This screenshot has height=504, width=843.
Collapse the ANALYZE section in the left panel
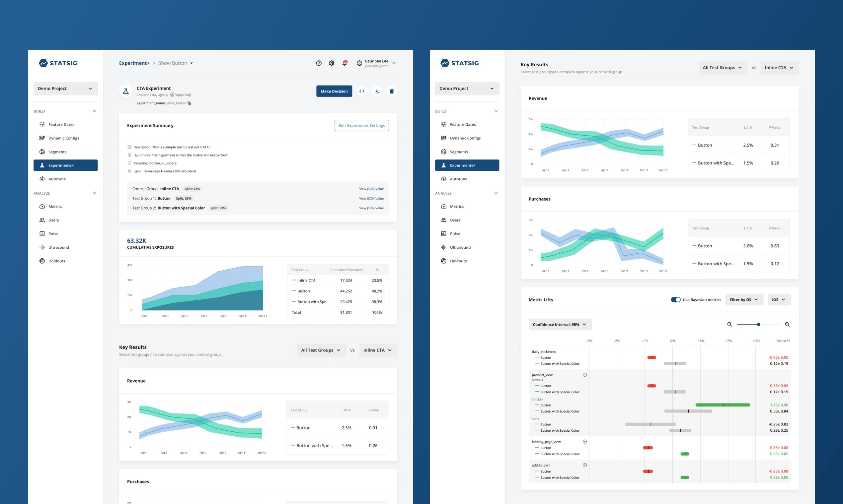point(95,193)
